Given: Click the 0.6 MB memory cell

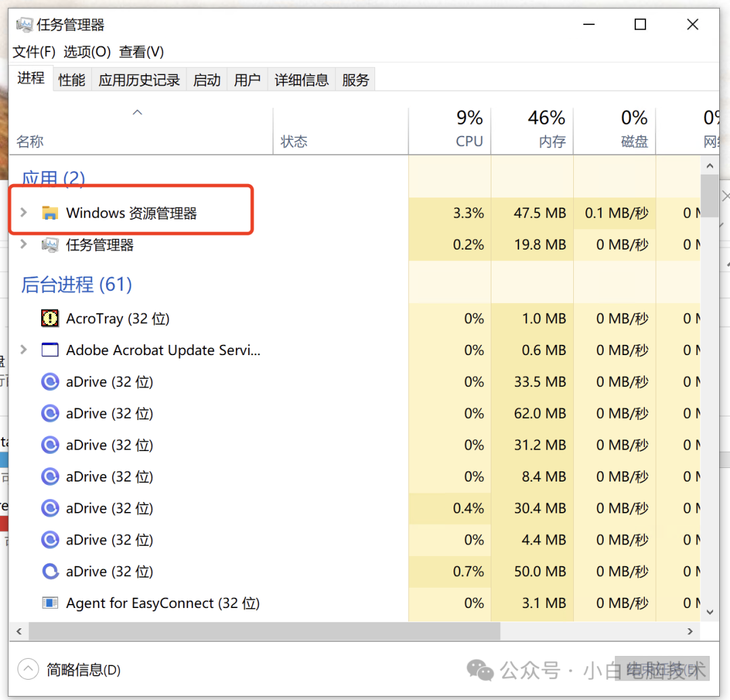Looking at the screenshot, I should pyautogui.click(x=532, y=350).
